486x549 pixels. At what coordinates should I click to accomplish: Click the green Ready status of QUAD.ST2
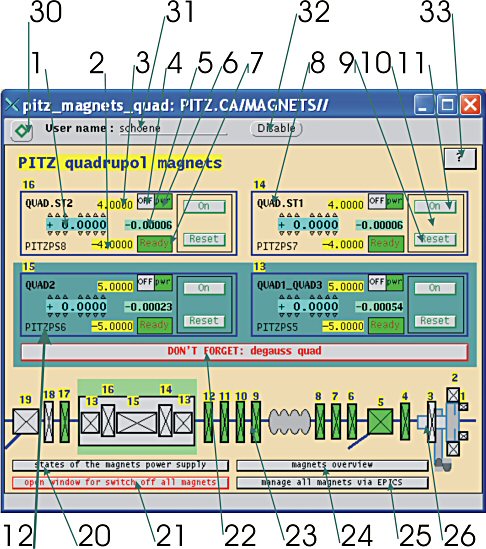tap(154, 243)
